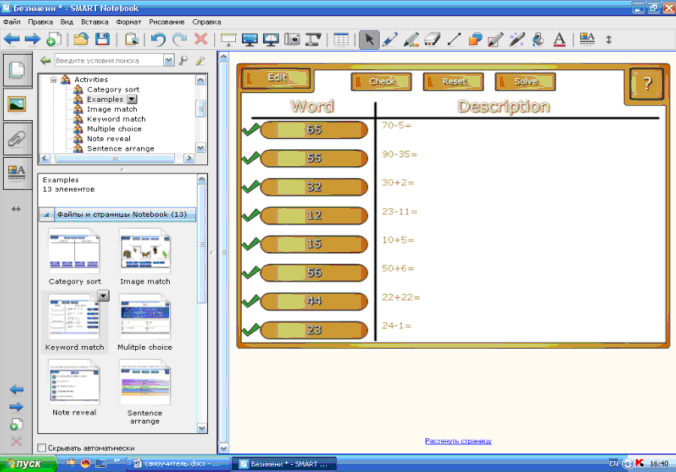The image size is (676, 472).
Task: Open the Page Sorter side tab
Action: coord(17,69)
